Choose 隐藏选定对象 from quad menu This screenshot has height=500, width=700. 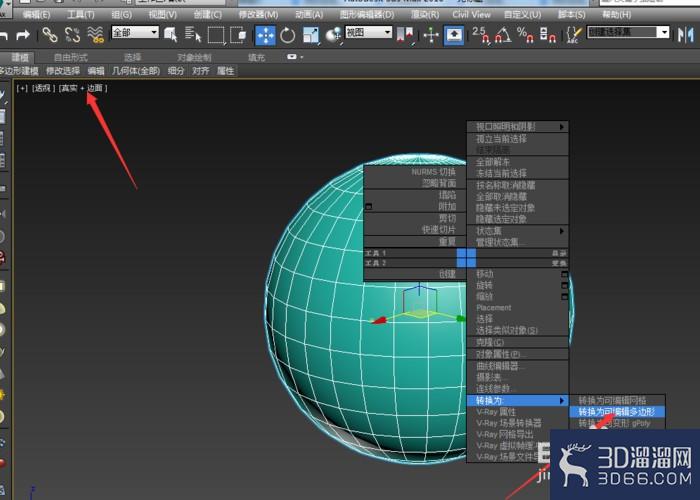517,219
